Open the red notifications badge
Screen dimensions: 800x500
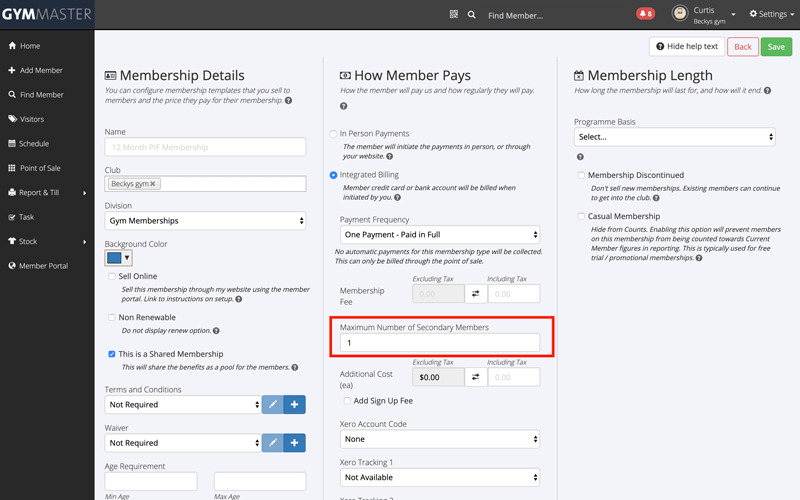pos(645,14)
